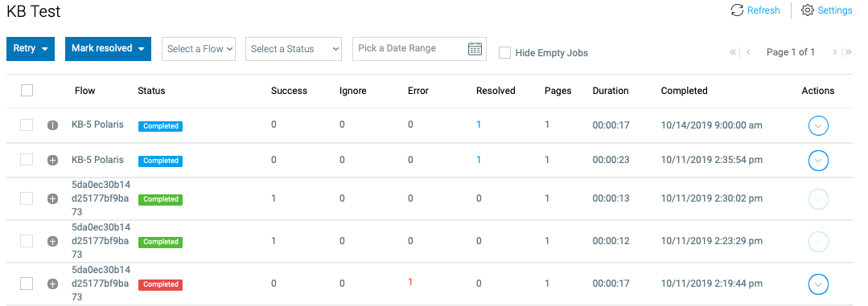Go to previous page arrow
The image size is (868, 306).
click(748, 52)
